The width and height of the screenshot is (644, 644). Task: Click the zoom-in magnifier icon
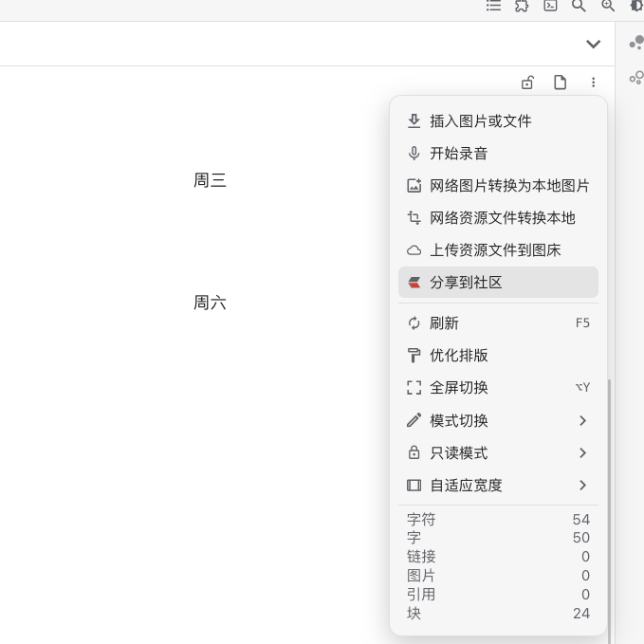[608, 6]
